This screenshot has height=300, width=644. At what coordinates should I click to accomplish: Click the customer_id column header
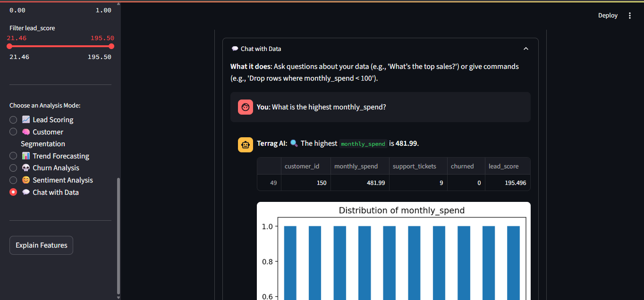coord(302,166)
